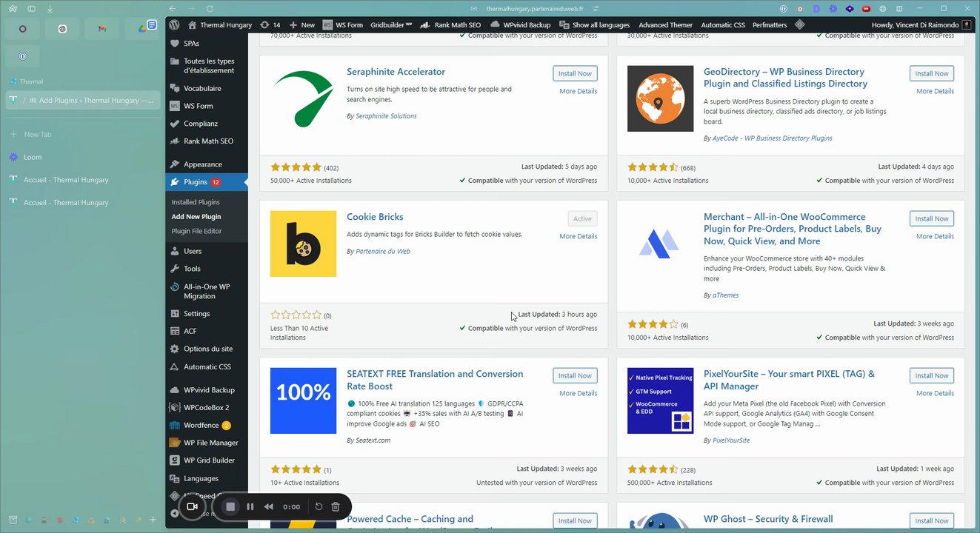Open the Google Drive pinned tab
The height and width of the screenshot is (533, 980).
pos(141,29)
